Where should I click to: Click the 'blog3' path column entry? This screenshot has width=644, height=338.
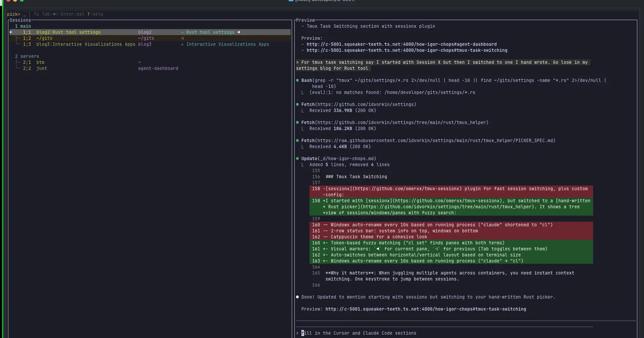[145, 44]
